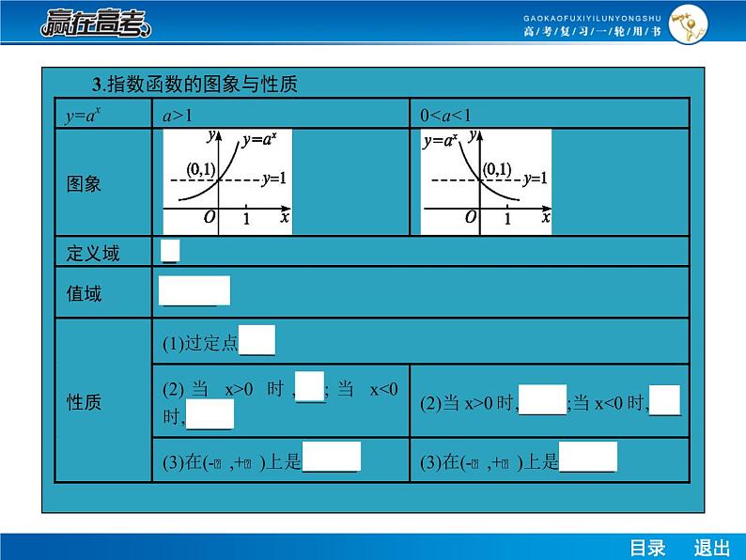
Task: Click the 赢在高考 logo
Action: click(x=96, y=23)
